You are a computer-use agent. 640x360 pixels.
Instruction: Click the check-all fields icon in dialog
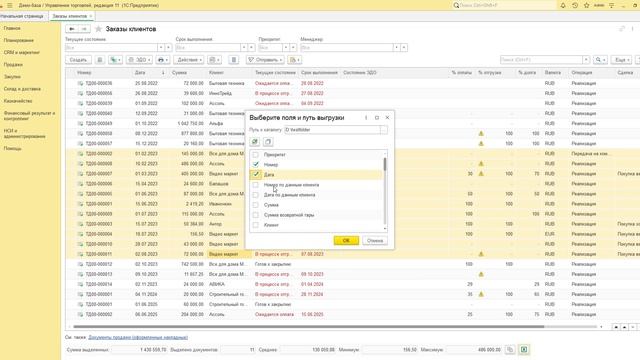[x=255, y=142]
